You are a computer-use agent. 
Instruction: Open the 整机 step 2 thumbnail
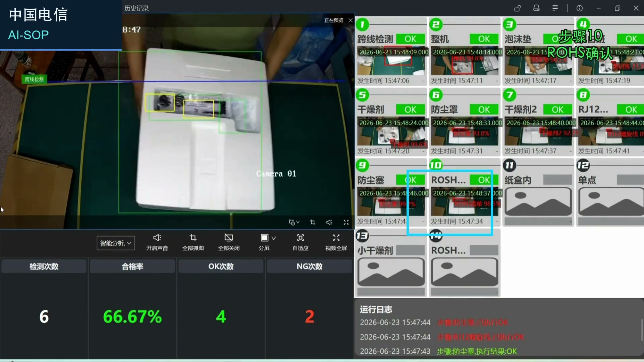click(x=465, y=61)
